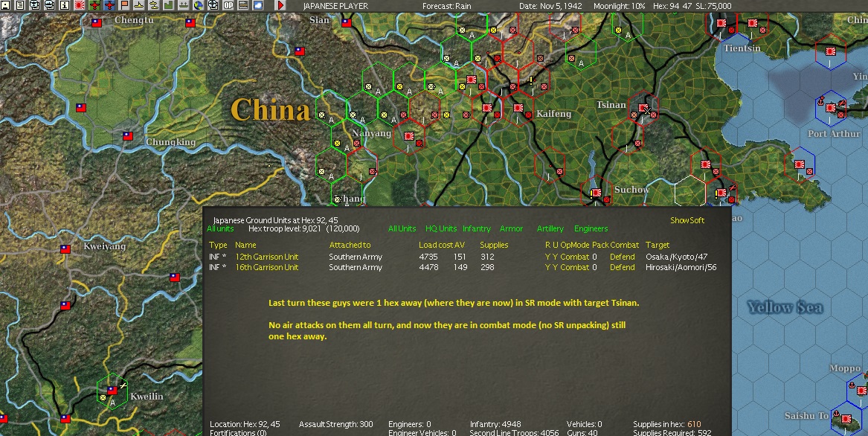Select the Chinese flag base at Kweiyang
Screen dimensions: 868x436
(x=65, y=249)
